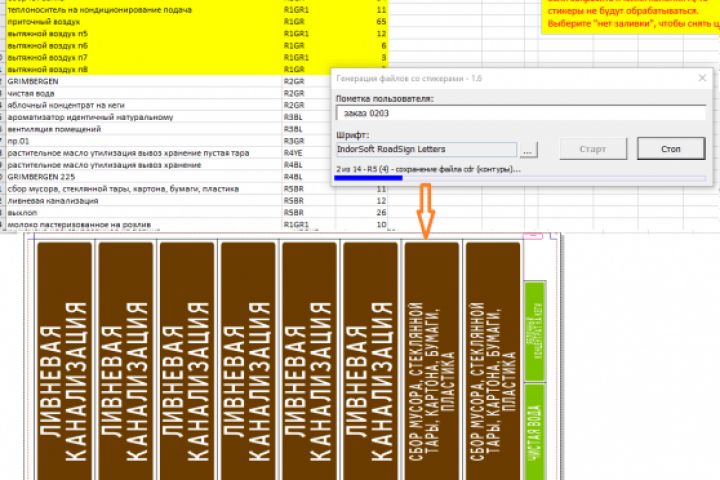Select cell 'сбор мусора, стеклянной тары, картона, бумаги, пластика'
This screenshot has width=720, height=480.
click(x=144, y=189)
